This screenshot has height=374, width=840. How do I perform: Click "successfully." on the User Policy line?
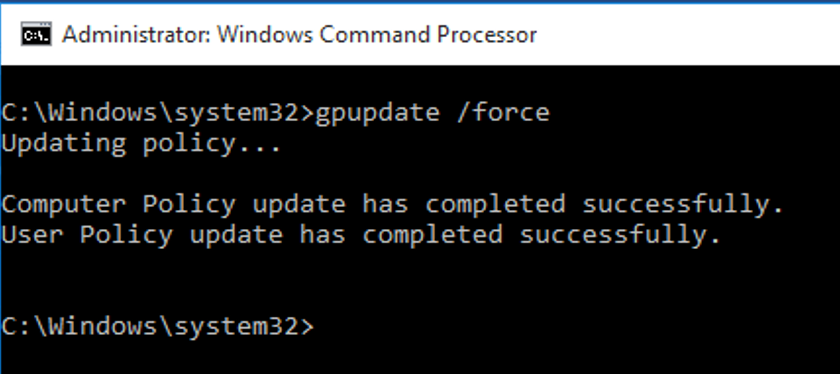click(x=621, y=235)
